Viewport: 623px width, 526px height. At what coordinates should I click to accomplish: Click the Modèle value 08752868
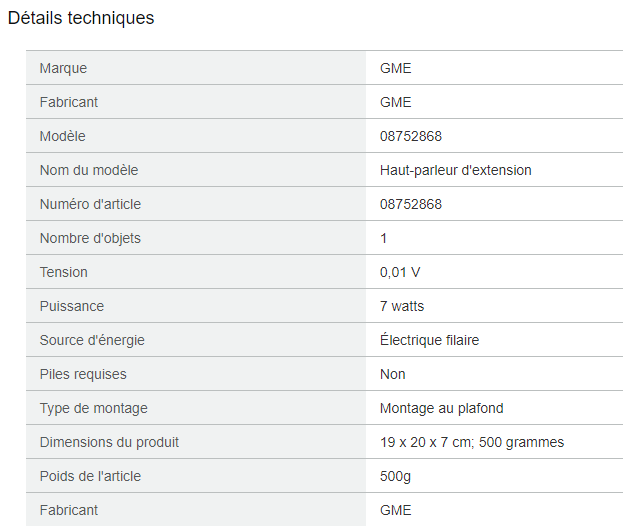pyautogui.click(x=411, y=136)
